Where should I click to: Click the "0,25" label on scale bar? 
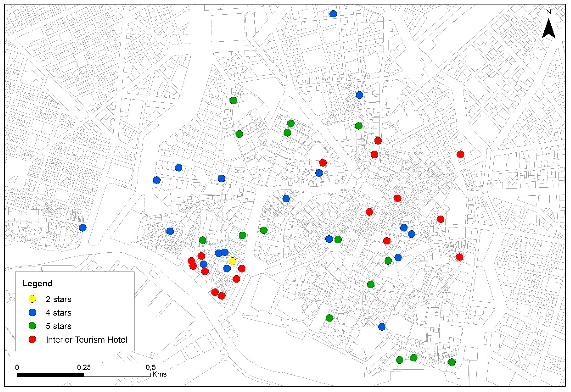tap(84, 367)
